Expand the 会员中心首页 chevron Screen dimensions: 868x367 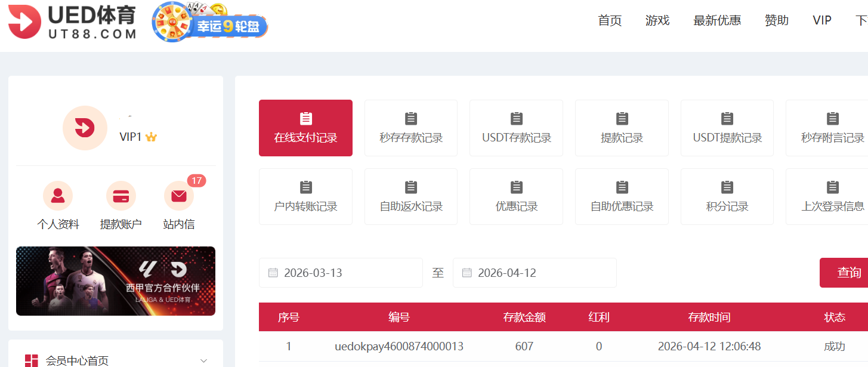point(203,360)
